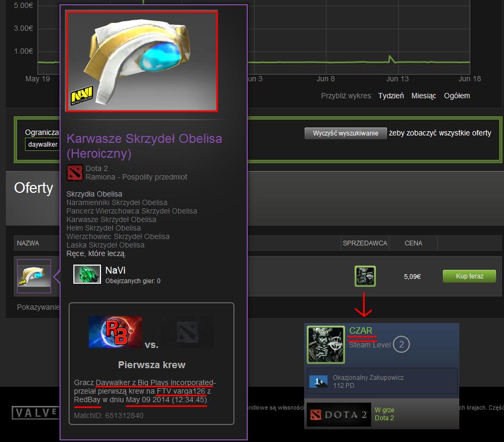Image resolution: width=504 pixels, height=442 pixels.
Task: Open the CZAR profile name link
Action: (x=360, y=330)
